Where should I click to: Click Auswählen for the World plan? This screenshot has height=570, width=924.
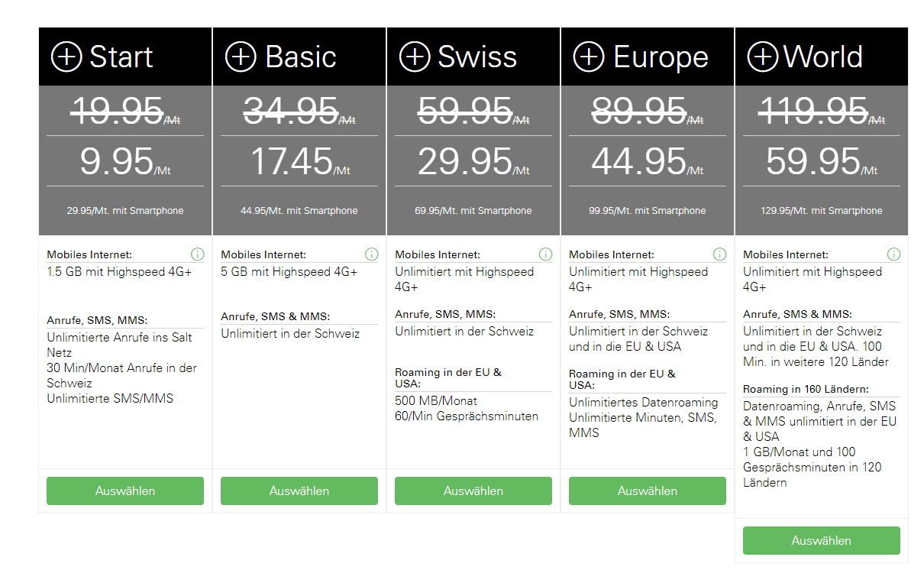tap(822, 540)
